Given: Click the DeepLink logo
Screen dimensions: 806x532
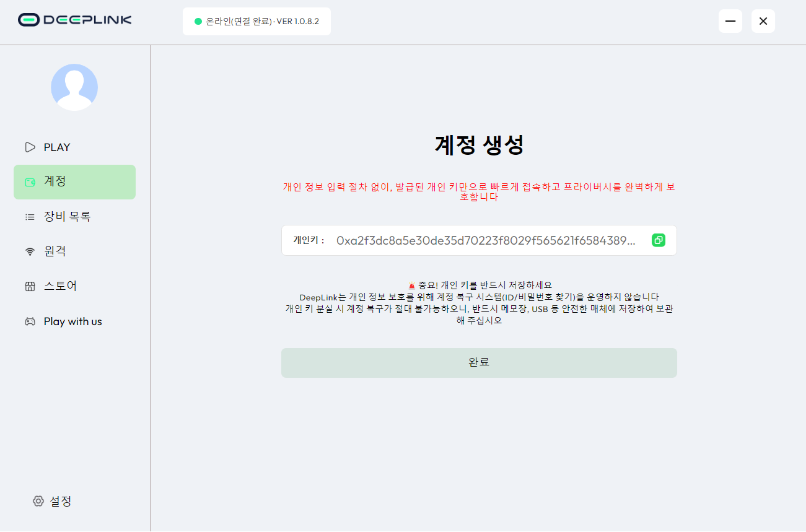Looking at the screenshot, I should 75,20.
